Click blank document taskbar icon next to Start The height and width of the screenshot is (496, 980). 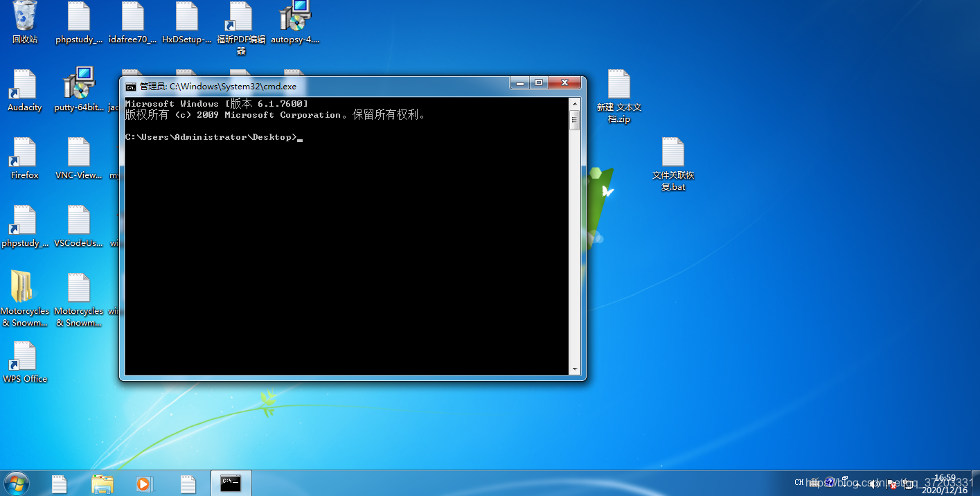[60, 484]
